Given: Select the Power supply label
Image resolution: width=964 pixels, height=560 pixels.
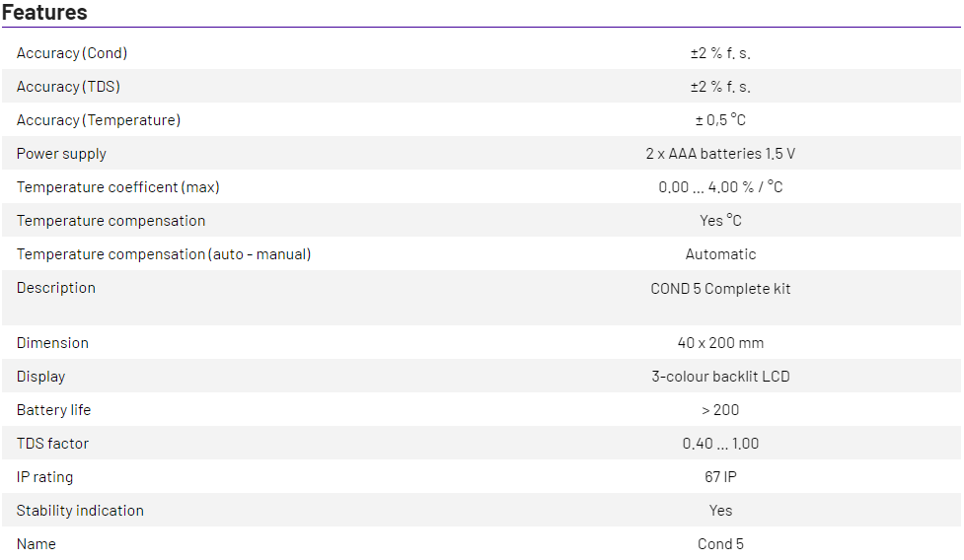Looking at the screenshot, I should point(61,154).
